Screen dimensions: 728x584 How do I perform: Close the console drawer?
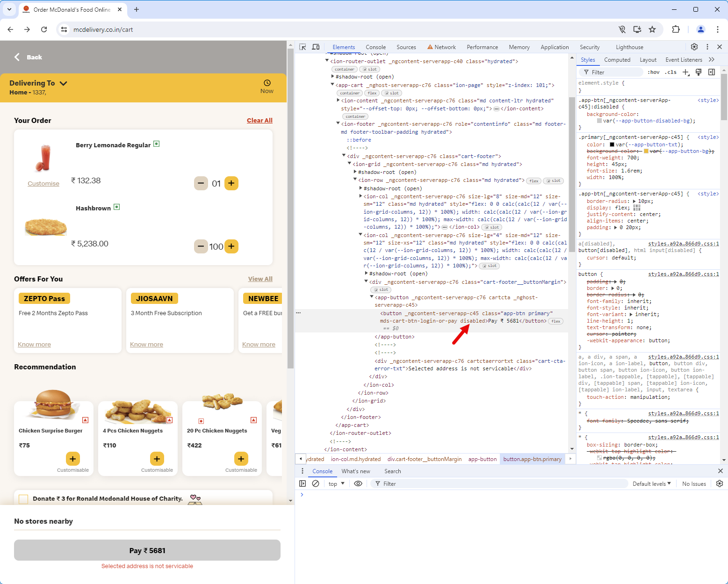click(x=720, y=471)
